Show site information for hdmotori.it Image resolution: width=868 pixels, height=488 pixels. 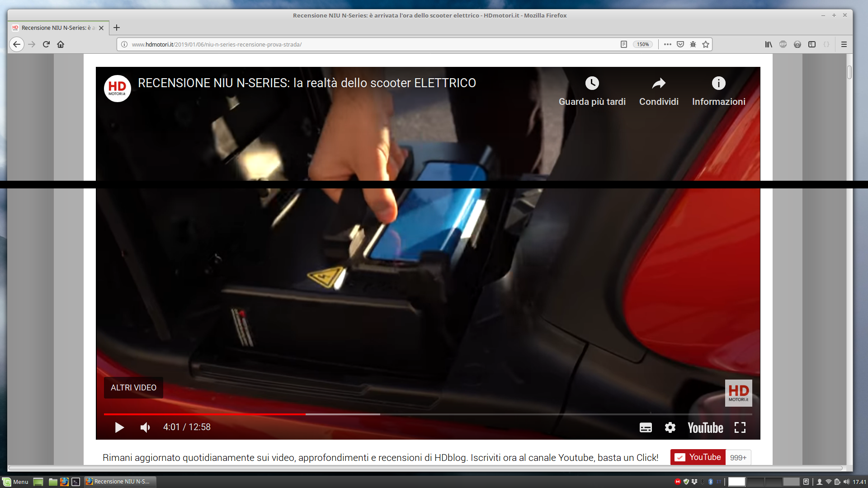124,44
